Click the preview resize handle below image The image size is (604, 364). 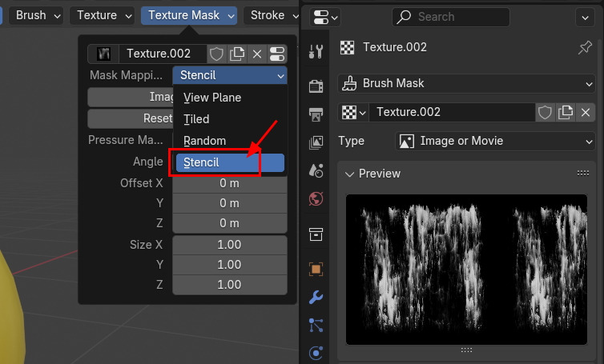(466, 350)
